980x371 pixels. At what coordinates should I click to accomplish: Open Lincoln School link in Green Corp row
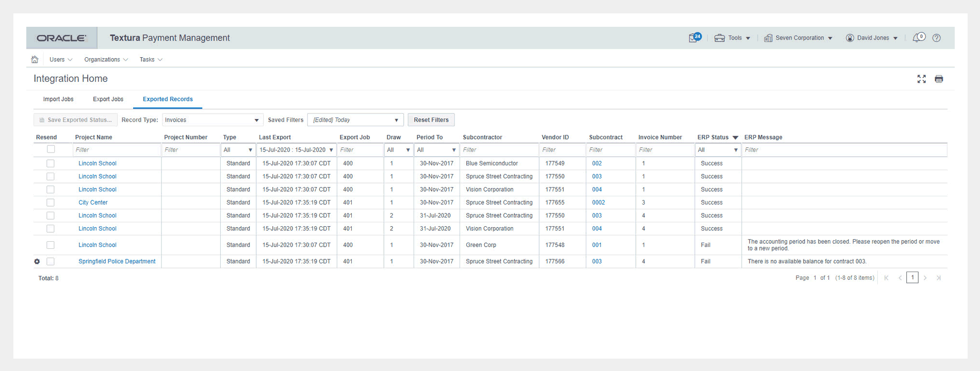[97, 245]
